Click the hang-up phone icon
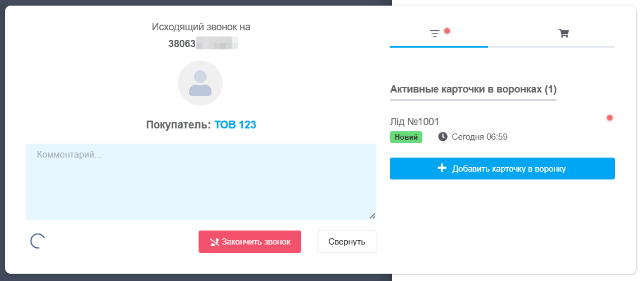 click(214, 242)
